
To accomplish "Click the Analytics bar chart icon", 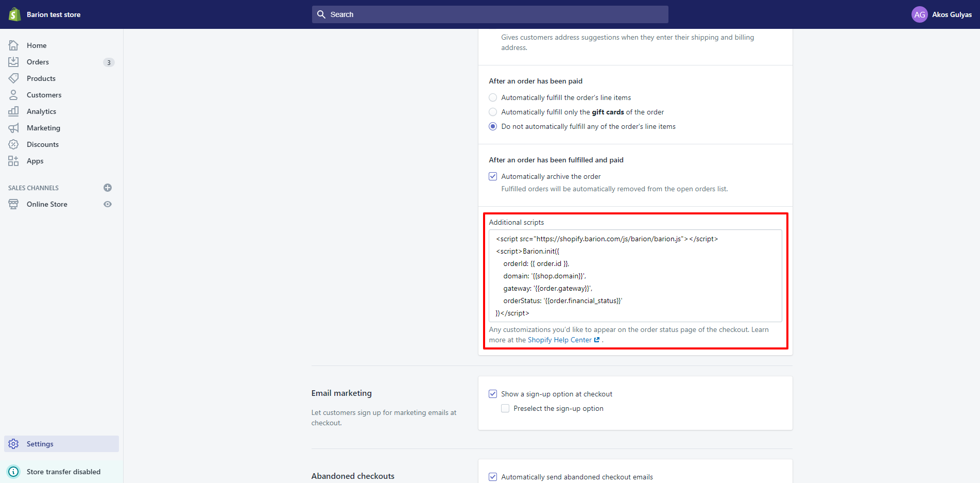I will (13, 111).
